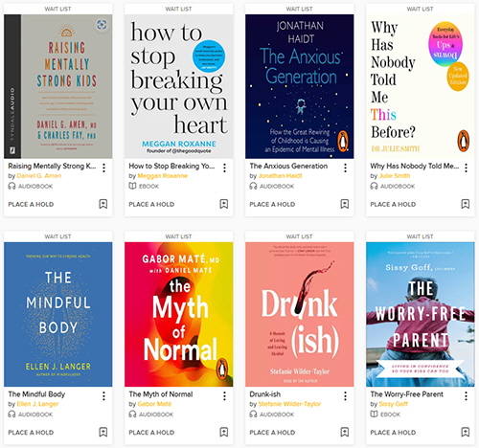Place a hold on Why Has Nobody Told Me This Before

[393, 204]
